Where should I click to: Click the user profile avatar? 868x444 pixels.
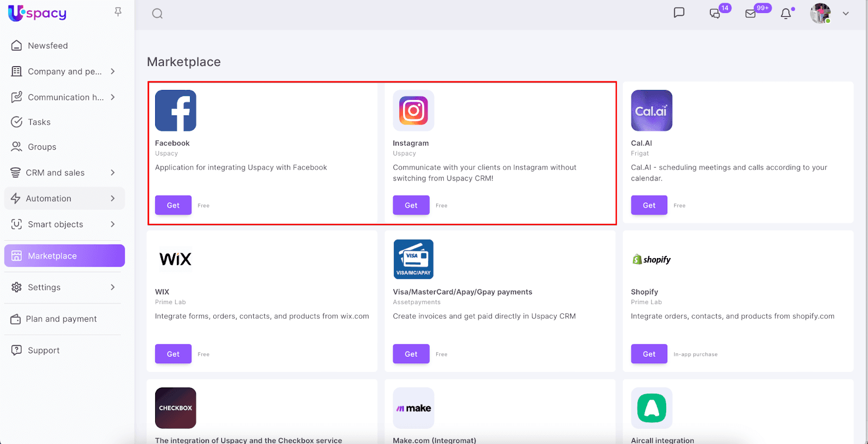tap(820, 14)
